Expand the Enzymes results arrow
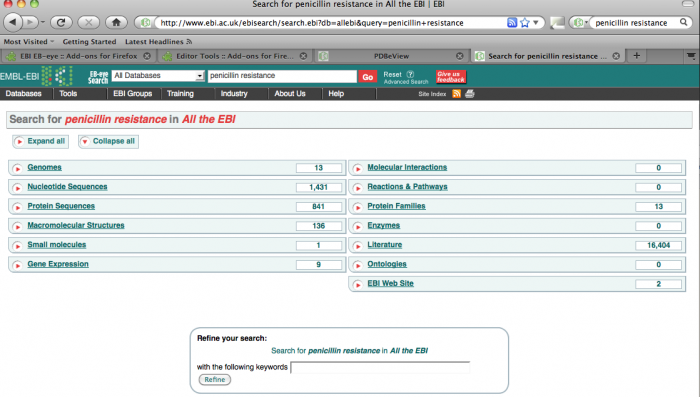The height and width of the screenshot is (397, 700). pos(358,226)
